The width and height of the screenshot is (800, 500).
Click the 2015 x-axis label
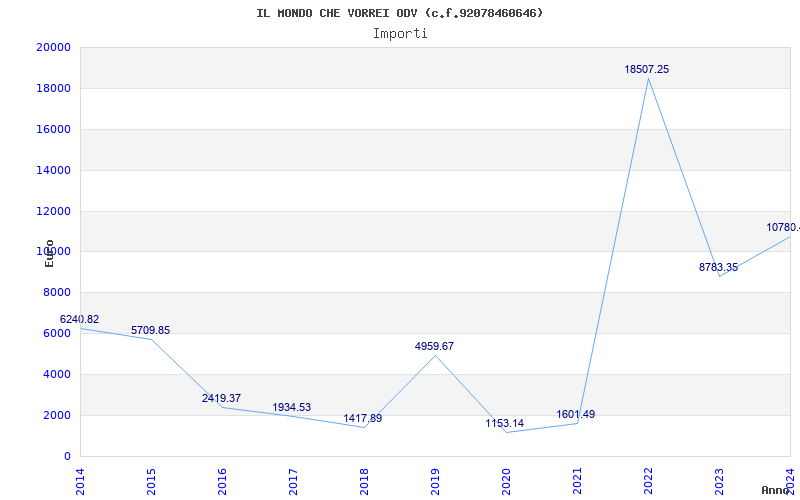152,482
